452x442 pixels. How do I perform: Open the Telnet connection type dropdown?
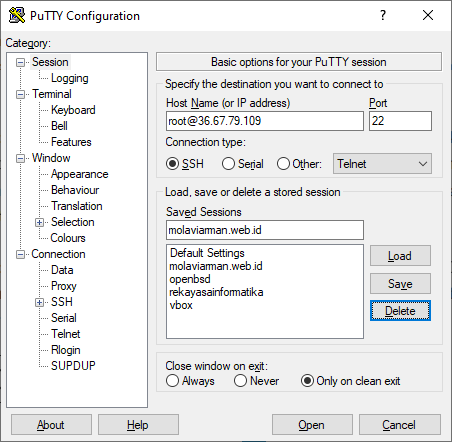tap(382, 164)
